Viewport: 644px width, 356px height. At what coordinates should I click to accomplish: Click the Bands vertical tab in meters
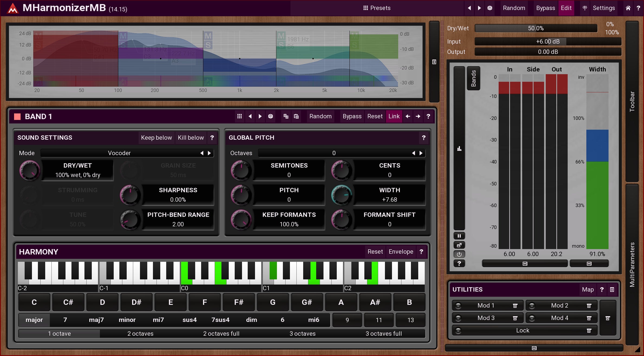click(x=473, y=79)
